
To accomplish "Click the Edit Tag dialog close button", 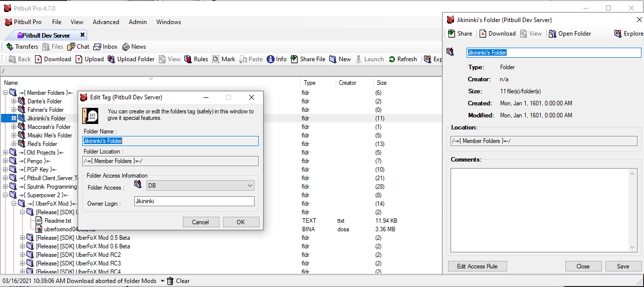I will pyautogui.click(x=252, y=97).
